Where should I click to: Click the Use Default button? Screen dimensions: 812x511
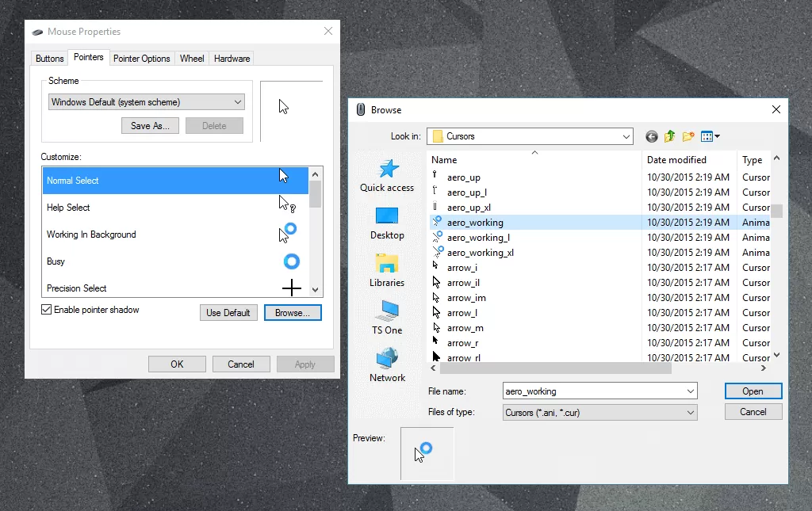[228, 313]
